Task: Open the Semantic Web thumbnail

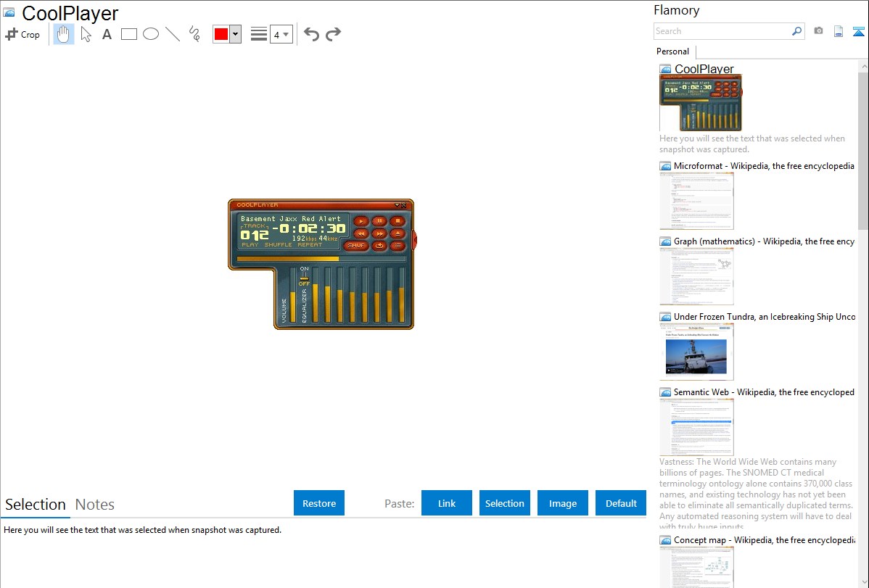Action: click(696, 427)
